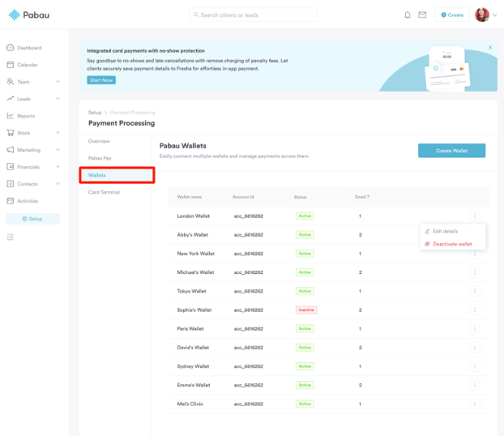Expand the Leads menu chevron

pos(58,99)
